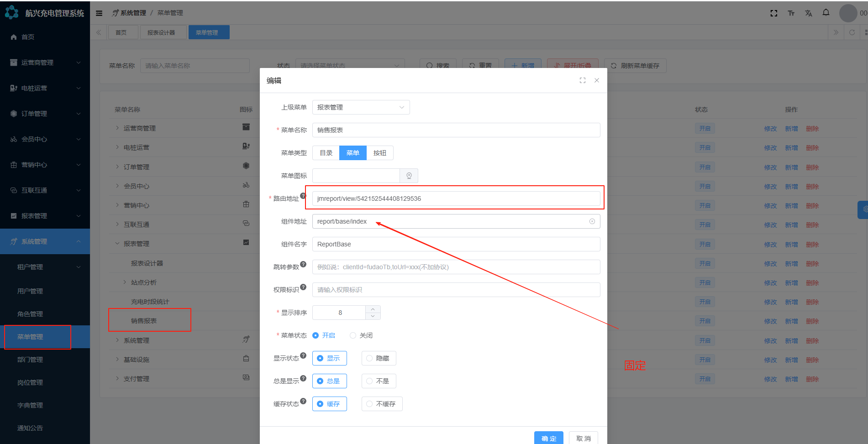Select the 关闭 menu status radio
The width and height of the screenshot is (868, 444).
tap(353, 335)
